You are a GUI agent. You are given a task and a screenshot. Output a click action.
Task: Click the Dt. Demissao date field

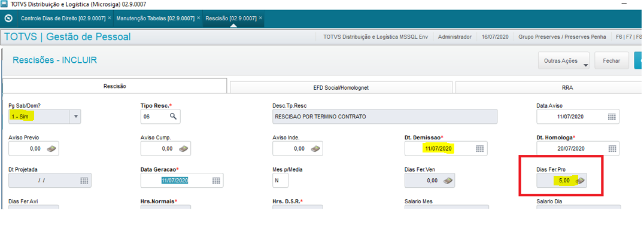(446, 148)
